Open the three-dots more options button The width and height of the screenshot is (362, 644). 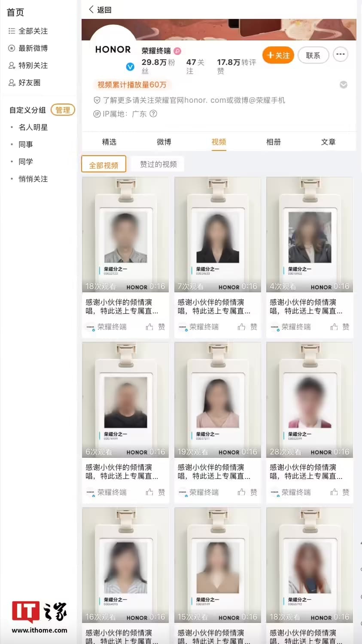click(341, 55)
